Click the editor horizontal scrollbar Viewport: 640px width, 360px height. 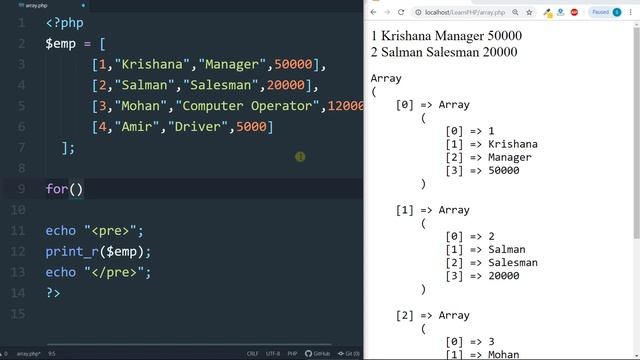(x=189, y=345)
